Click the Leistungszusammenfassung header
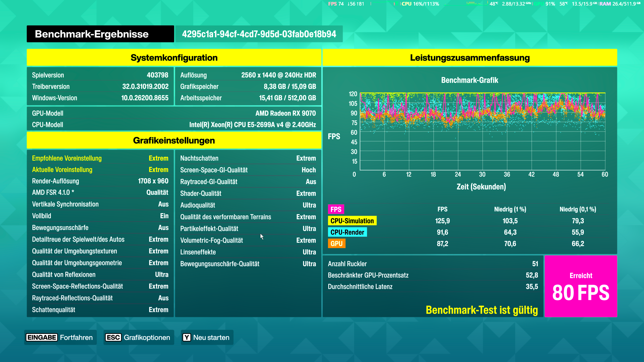The image size is (644, 362). click(470, 57)
